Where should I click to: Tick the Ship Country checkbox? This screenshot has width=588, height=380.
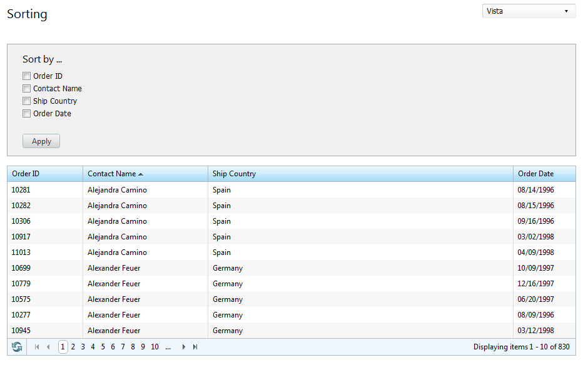(27, 101)
